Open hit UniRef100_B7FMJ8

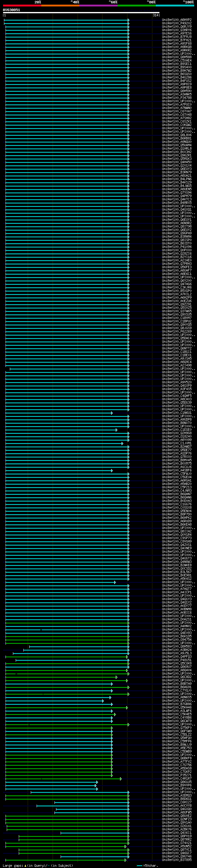177,37
